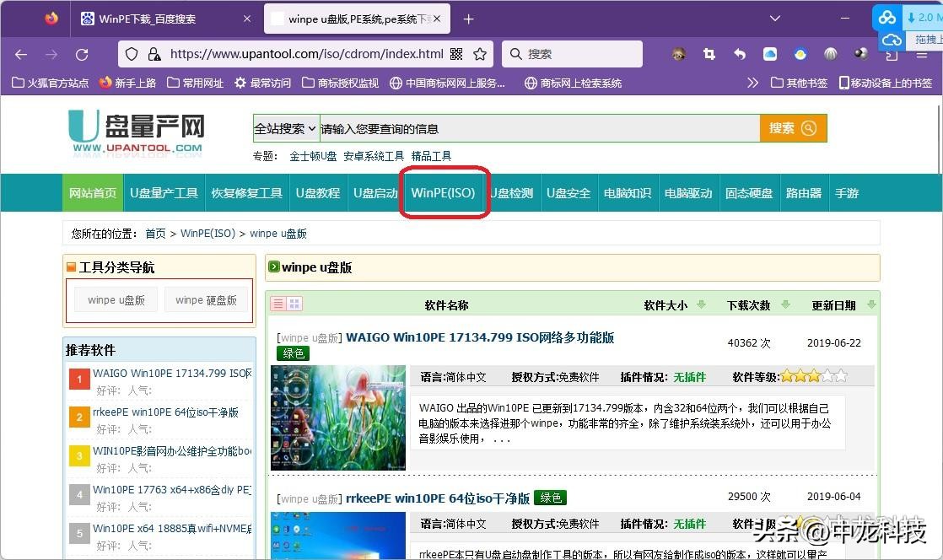Select the U盘启动 navigation menu item
The image size is (943, 560).
pyautogui.click(x=375, y=192)
